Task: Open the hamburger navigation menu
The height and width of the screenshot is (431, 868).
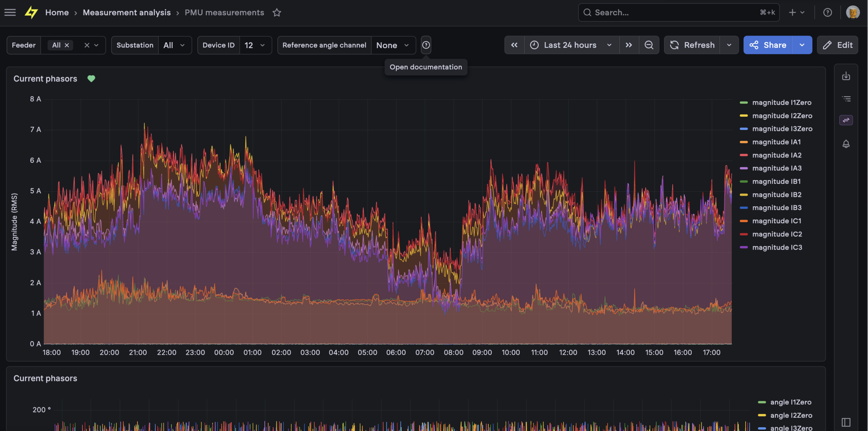Action: pyautogui.click(x=10, y=13)
